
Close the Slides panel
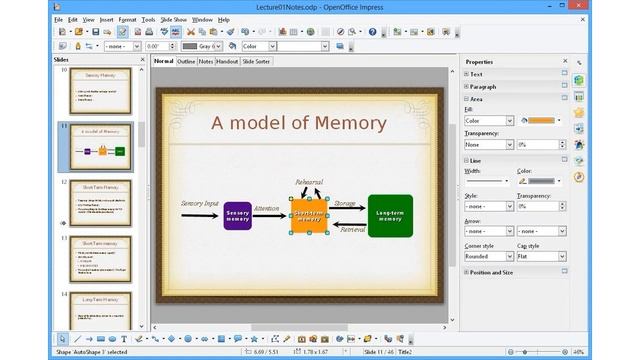pos(142,60)
